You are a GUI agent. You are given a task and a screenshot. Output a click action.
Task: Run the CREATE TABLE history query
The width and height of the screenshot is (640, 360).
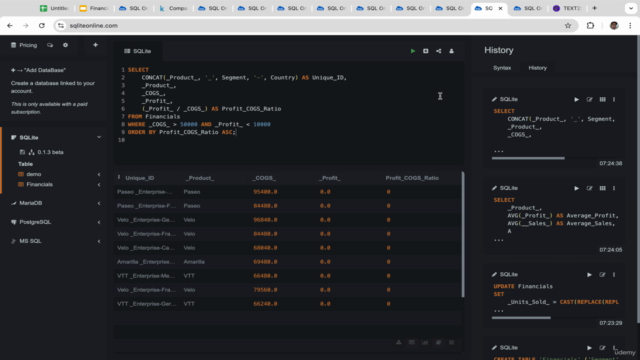click(x=589, y=348)
